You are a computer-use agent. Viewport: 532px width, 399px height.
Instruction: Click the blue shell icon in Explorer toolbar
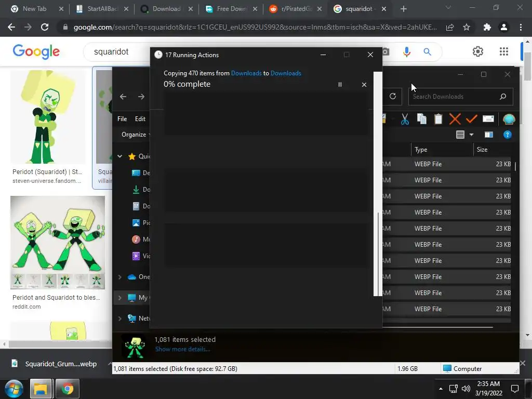509,119
